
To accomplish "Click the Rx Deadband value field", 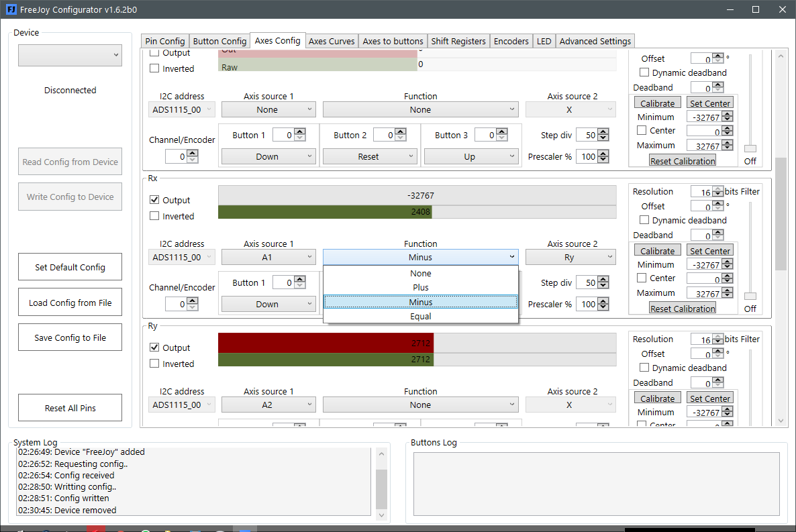I will point(701,235).
